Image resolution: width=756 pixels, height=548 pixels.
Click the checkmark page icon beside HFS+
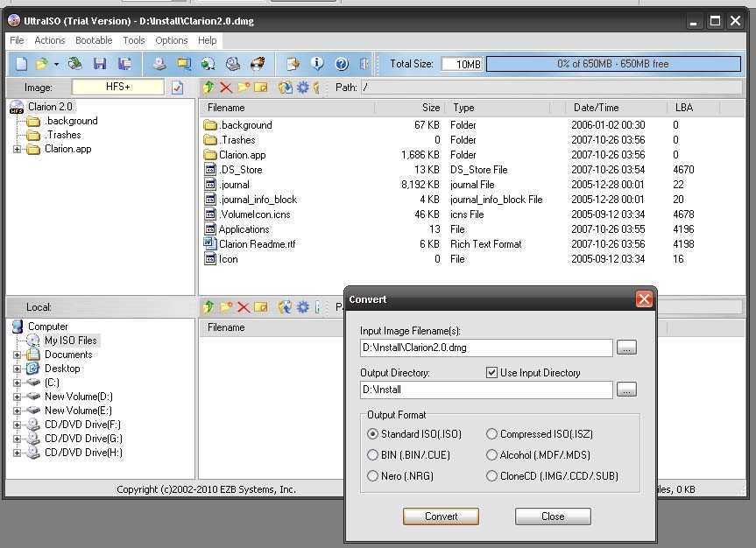(178, 88)
